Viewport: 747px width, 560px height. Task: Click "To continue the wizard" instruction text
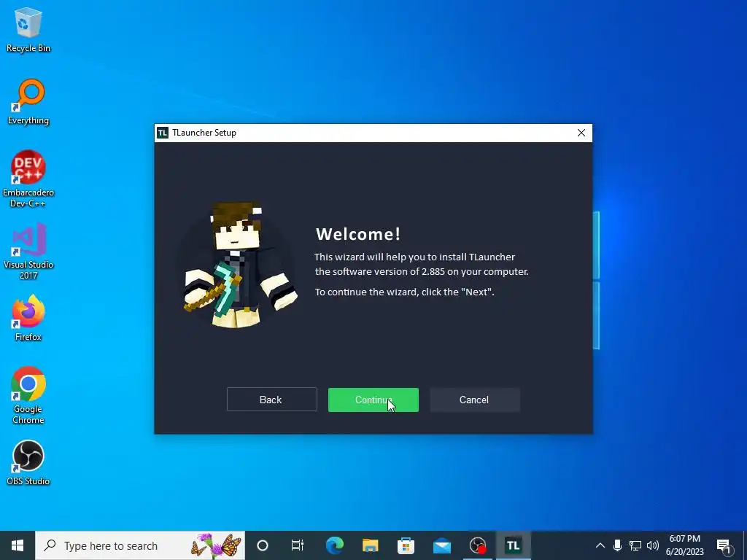coord(404,292)
